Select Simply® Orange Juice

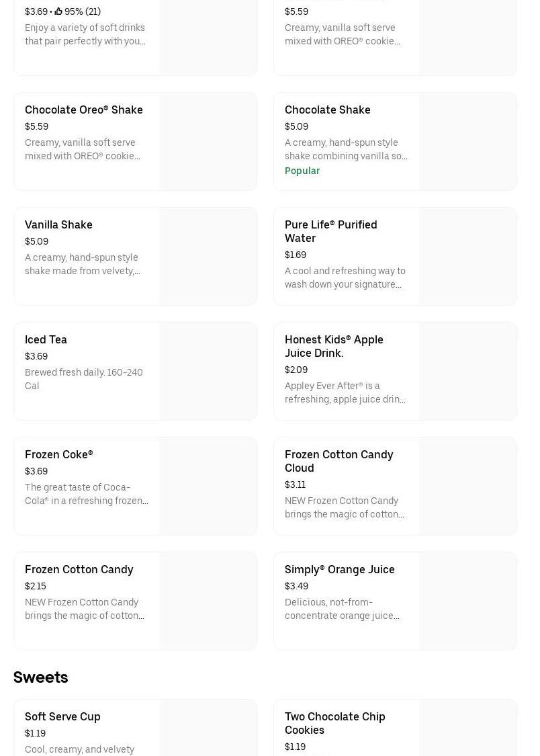point(339,570)
